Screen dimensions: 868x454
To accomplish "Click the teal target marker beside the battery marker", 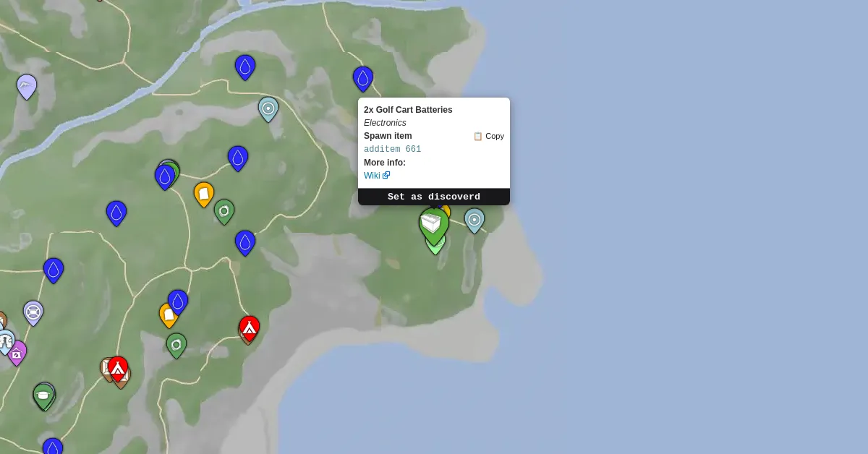I will point(475,220).
